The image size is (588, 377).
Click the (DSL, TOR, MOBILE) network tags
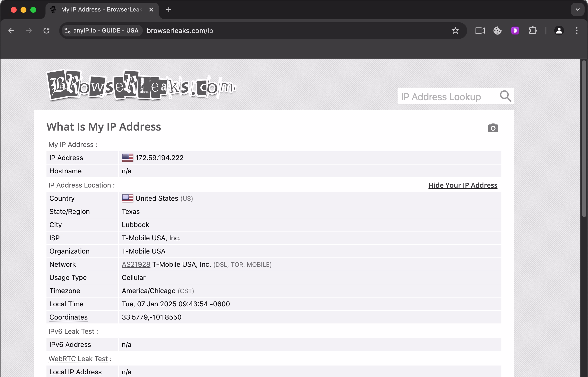(242, 265)
